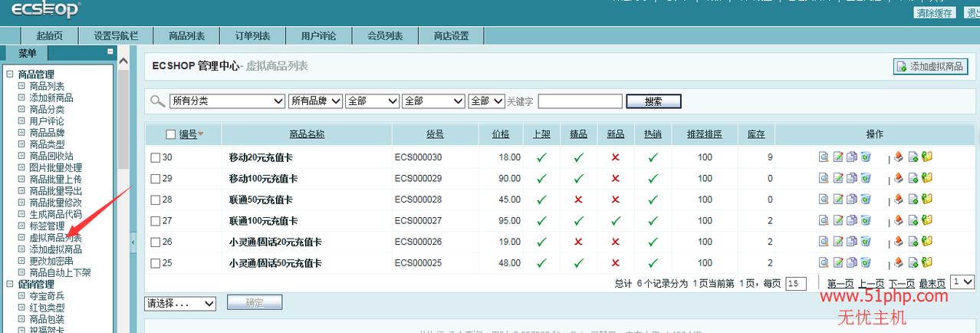The height and width of the screenshot is (333, 980).
Task: Edit 联通50元充值卡 with the pencil icon
Action: click(x=838, y=199)
